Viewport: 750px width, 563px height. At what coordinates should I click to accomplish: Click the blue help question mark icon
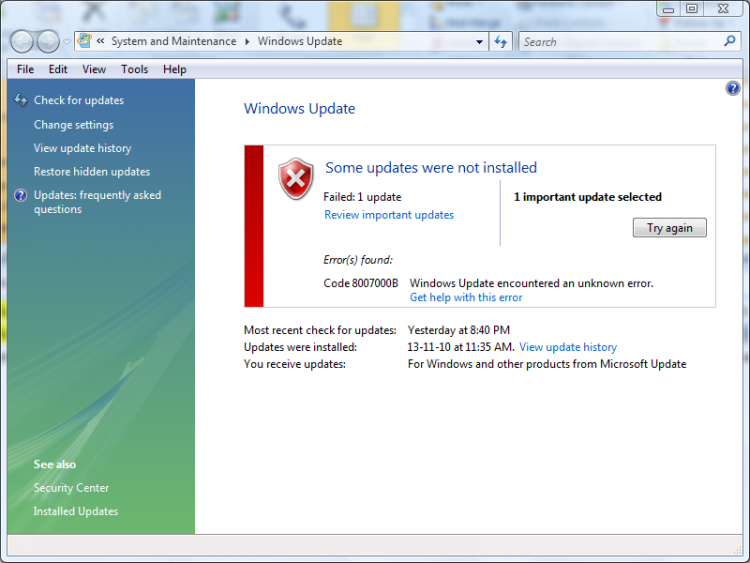732,88
